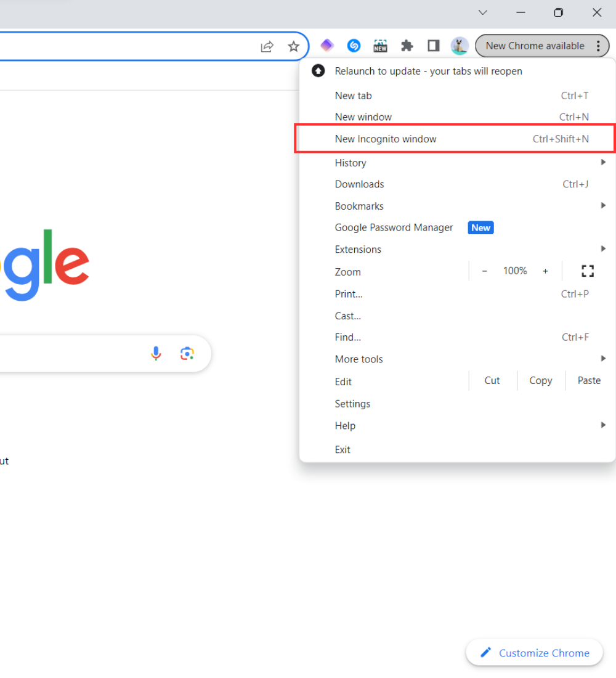Click the Google logo on the page
Image resolution: width=616 pixels, height=678 pixels.
point(44,265)
